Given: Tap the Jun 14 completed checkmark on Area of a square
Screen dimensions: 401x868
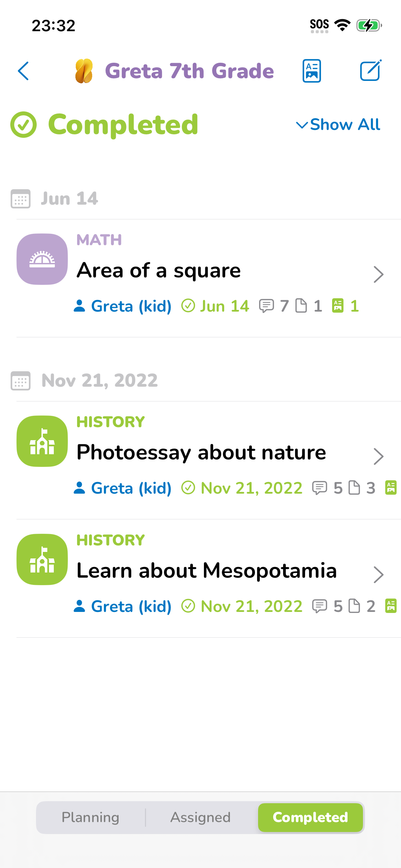Looking at the screenshot, I should [188, 306].
